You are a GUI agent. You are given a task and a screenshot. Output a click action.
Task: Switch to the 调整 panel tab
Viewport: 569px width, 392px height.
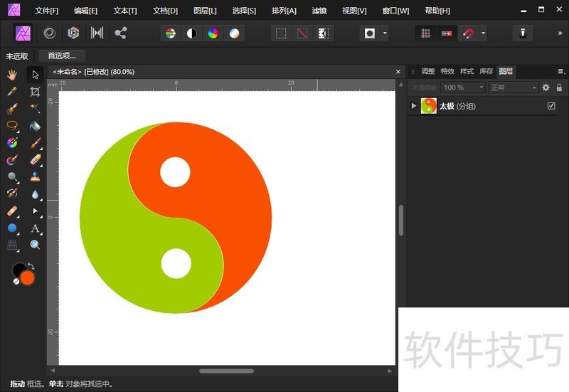click(x=427, y=71)
